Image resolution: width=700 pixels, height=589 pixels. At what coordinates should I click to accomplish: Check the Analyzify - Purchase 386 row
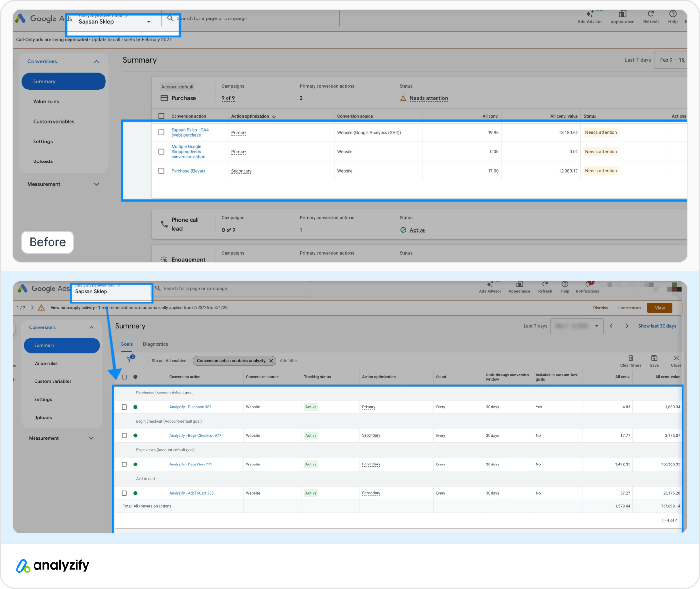click(124, 407)
